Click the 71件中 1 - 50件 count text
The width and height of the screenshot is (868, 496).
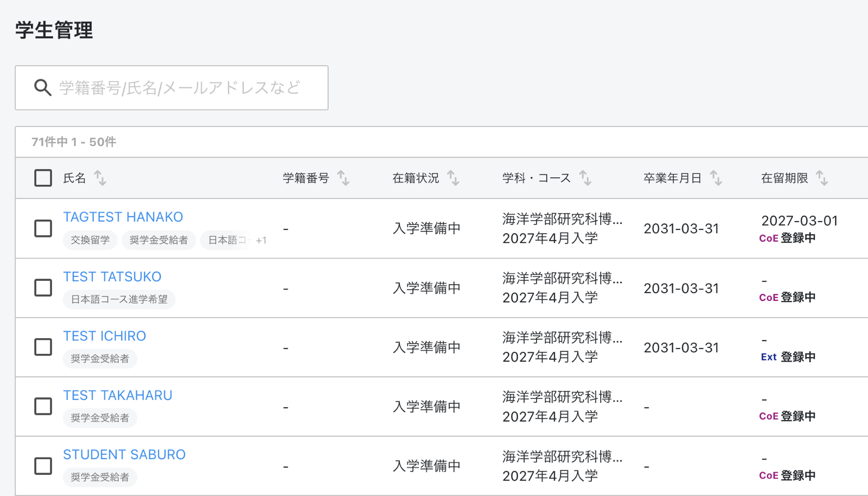[x=74, y=142]
